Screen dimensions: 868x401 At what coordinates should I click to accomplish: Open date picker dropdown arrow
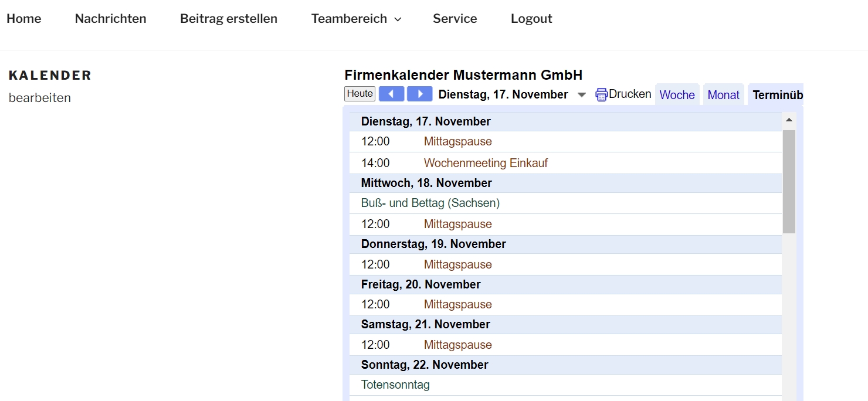[582, 95]
